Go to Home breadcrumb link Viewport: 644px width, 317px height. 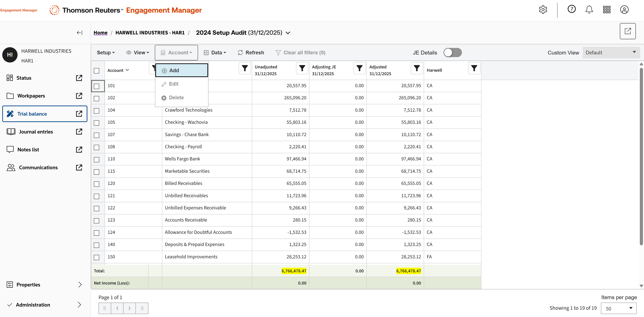(100, 33)
